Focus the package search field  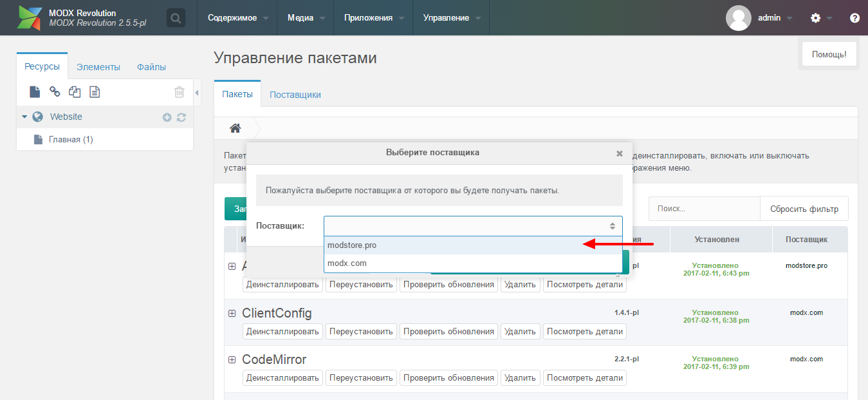705,209
